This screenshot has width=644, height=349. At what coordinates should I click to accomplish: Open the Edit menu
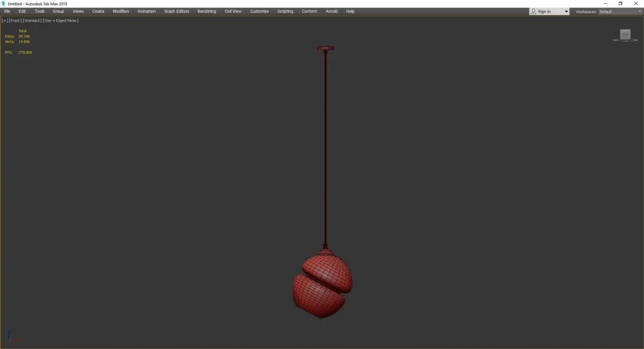click(22, 11)
